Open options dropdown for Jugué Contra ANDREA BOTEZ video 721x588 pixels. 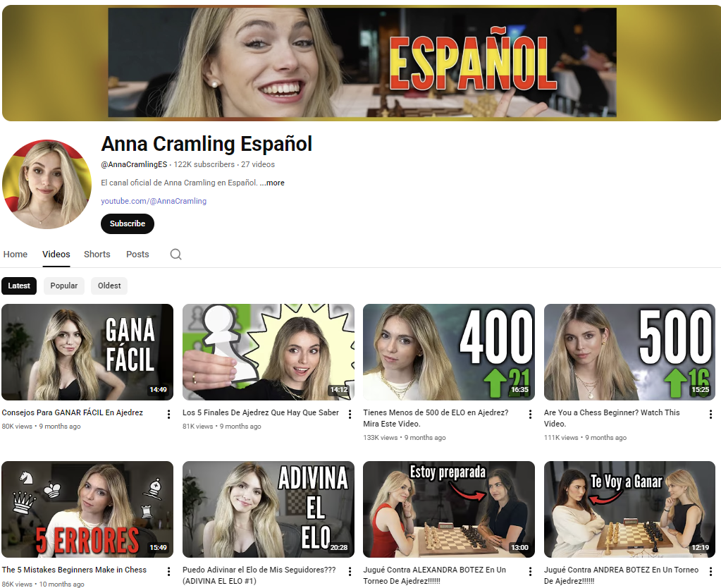click(710, 571)
